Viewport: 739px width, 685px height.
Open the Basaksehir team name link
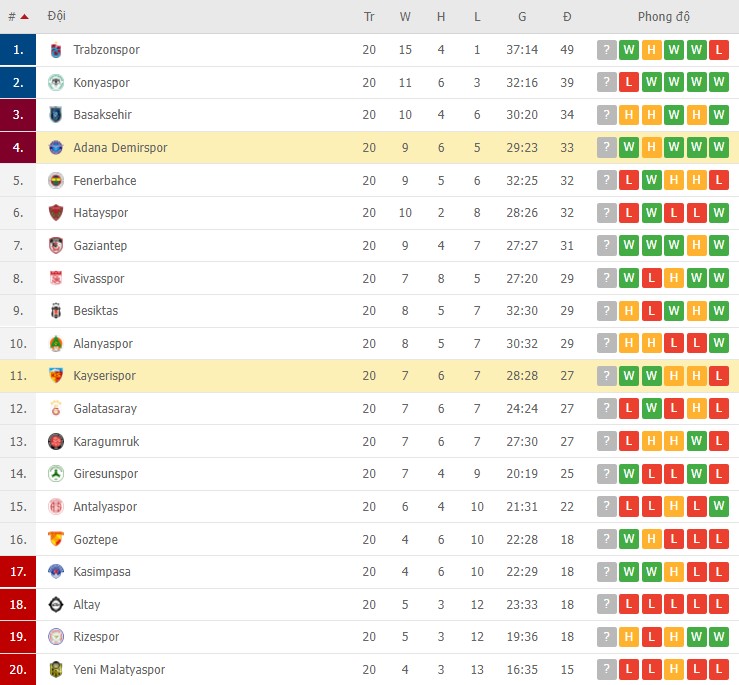[102, 115]
